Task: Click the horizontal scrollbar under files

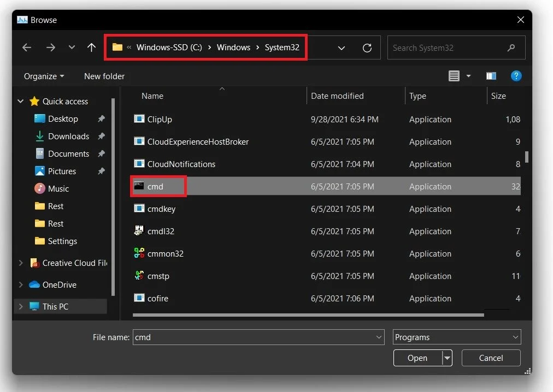Action: 308,315
